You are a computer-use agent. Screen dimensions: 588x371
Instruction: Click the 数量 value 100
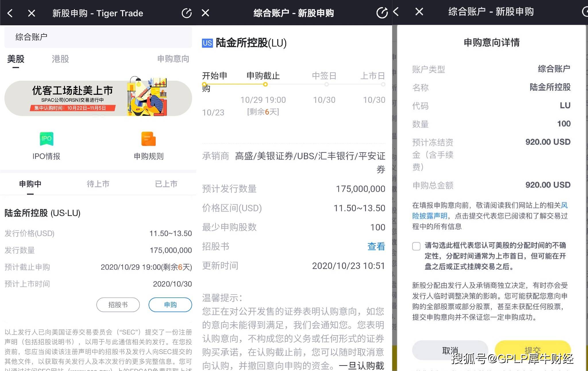click(564, 124)
